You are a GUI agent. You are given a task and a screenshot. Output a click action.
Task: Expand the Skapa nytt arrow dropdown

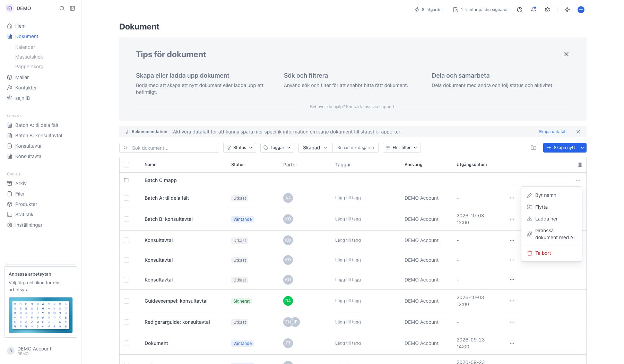point(583,148)
